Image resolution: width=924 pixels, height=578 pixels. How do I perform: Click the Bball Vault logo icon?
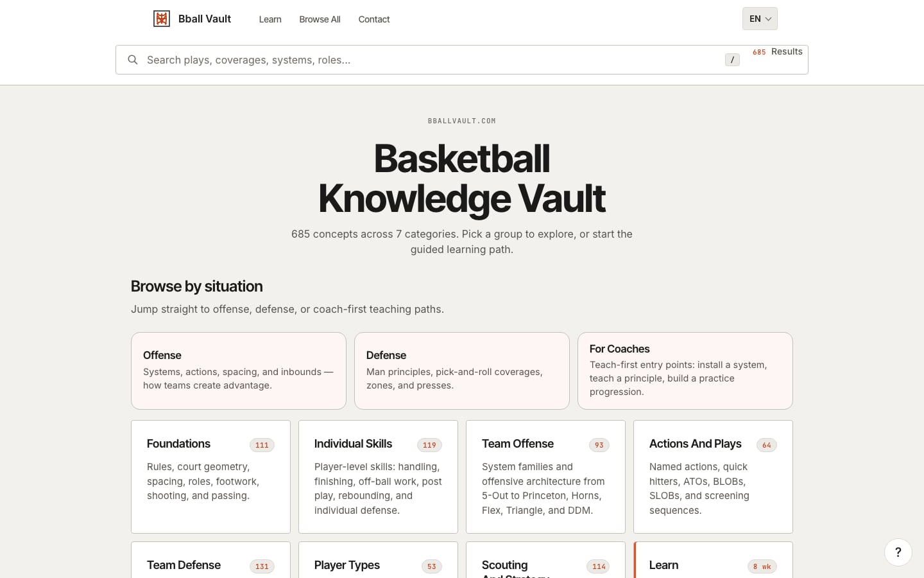162,19
